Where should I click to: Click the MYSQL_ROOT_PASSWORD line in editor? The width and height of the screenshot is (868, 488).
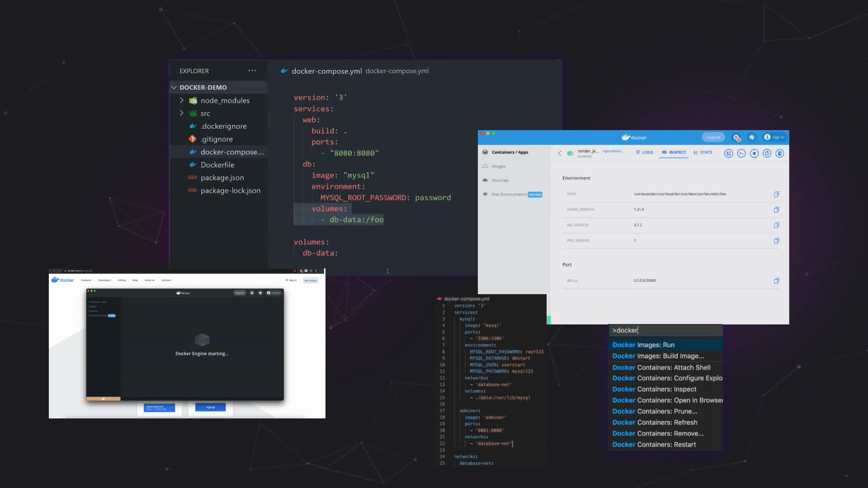point(385,197)
